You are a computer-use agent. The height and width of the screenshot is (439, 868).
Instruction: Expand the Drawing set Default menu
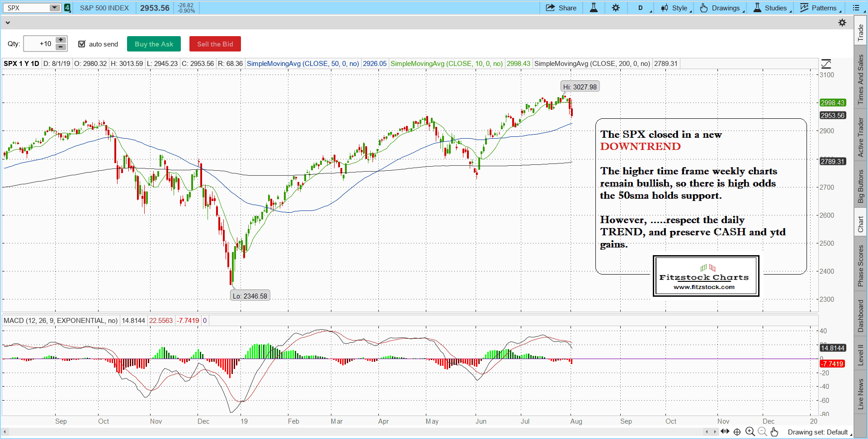click(x=819, y=432)
